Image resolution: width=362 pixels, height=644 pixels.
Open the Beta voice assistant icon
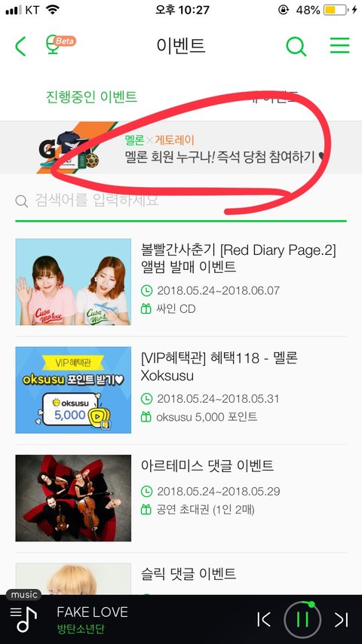pos(60,44)
